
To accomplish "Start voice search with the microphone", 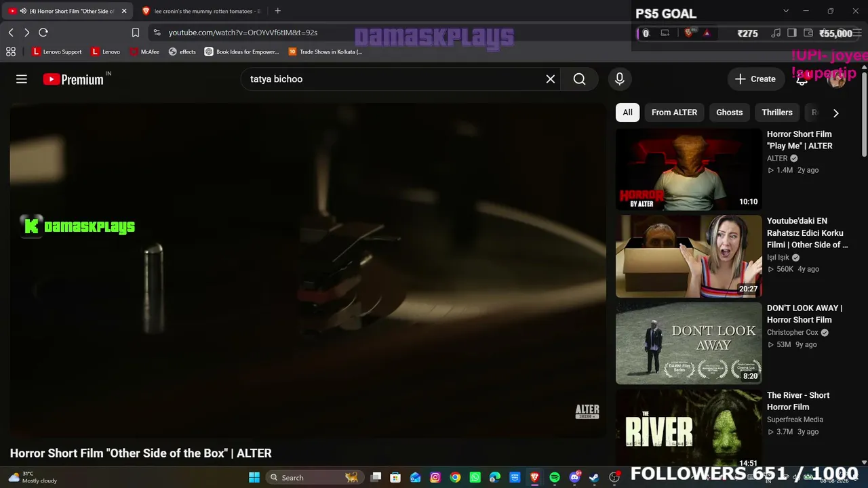I will [619, 79].
